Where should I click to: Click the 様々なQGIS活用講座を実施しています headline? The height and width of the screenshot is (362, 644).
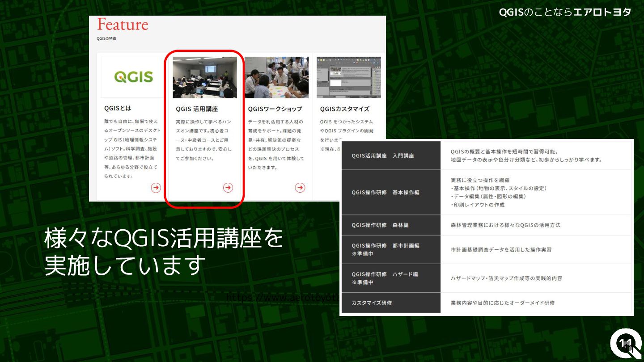click(164, 252)
